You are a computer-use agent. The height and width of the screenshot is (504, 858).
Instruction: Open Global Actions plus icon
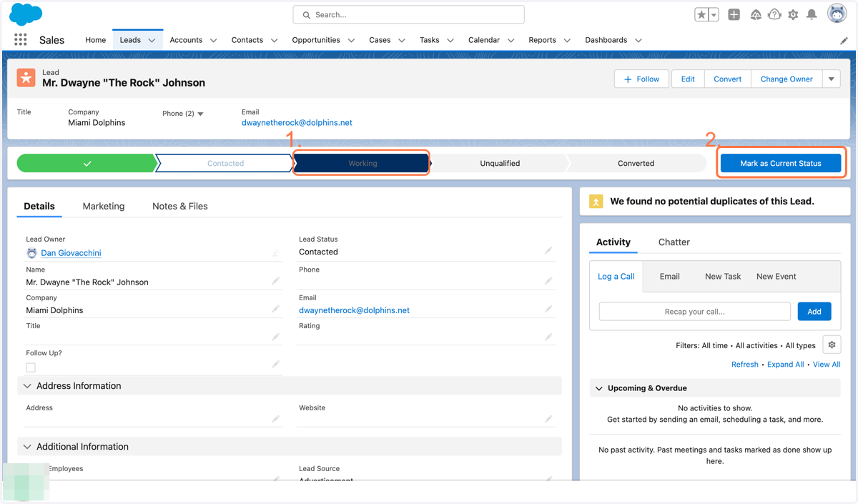click(734, 14)
